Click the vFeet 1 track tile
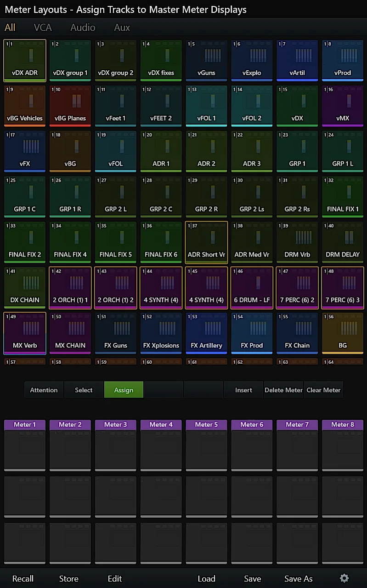The width and height of the screenshot is (367, 588). 116,106
